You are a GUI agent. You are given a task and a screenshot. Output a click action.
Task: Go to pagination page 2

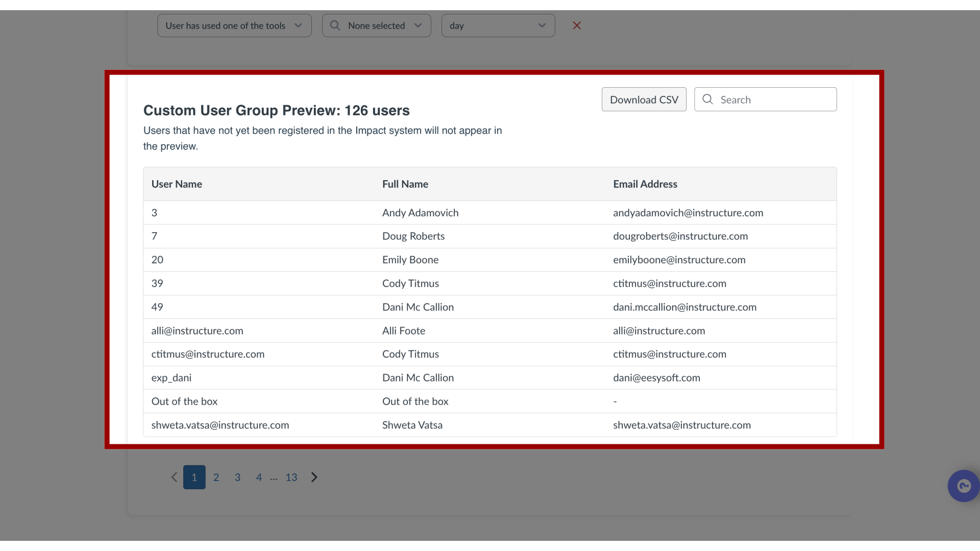pyautogui.click(x=216, y=477)
